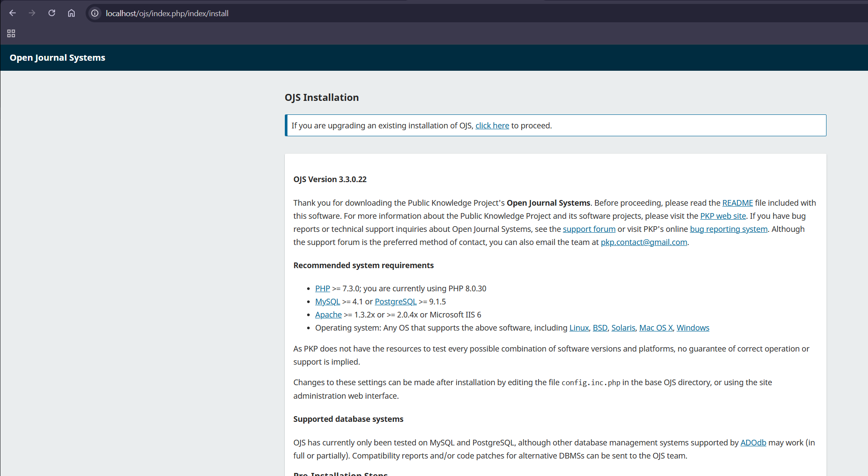Open the support forum link
The height and width of the screenshot is (476, 868).
pyautogui.click(x=589, y=229)
